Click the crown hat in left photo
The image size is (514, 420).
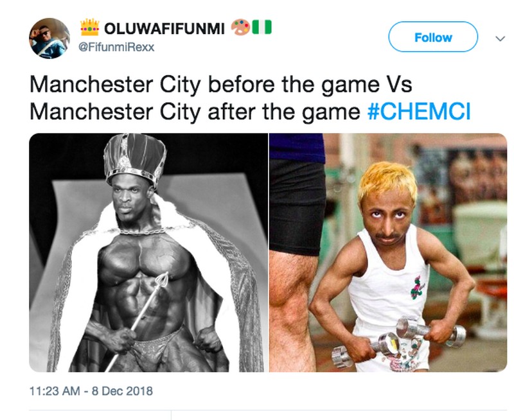tap(135, 159)
